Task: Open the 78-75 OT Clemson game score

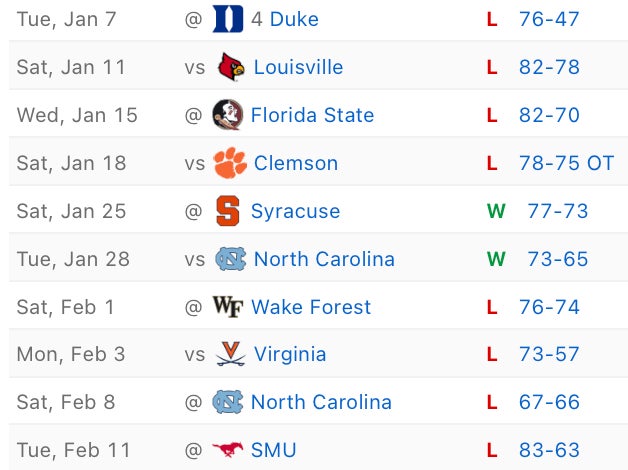Action: click(566, 163)
